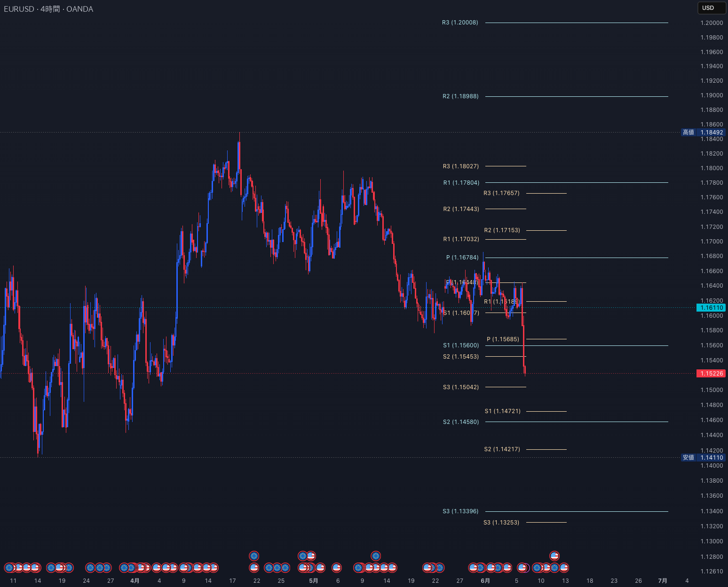Click the leftmost EU flag event above date 11
The image size is (728, 587).
click(x=9, y=568)
